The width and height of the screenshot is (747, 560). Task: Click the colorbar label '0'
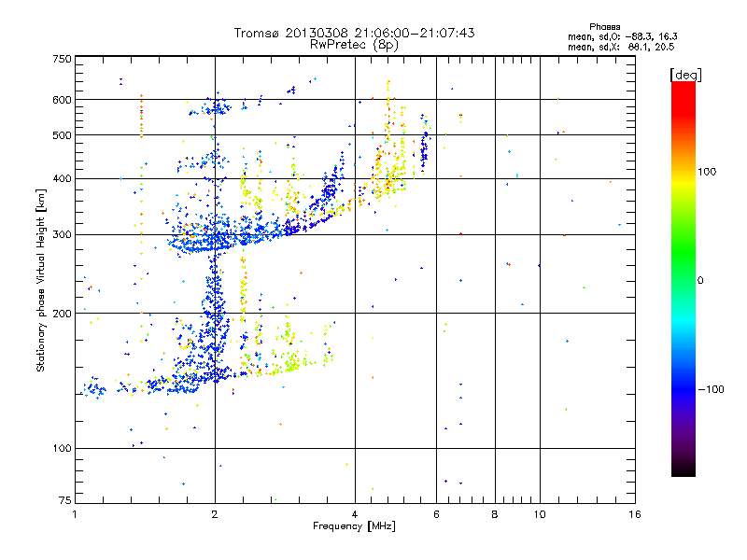pos(699,281)
